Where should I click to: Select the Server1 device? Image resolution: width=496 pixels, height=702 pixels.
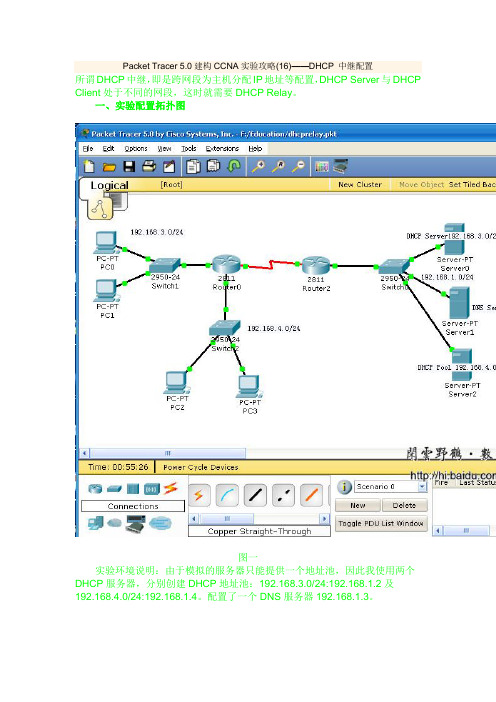point(459,304)
